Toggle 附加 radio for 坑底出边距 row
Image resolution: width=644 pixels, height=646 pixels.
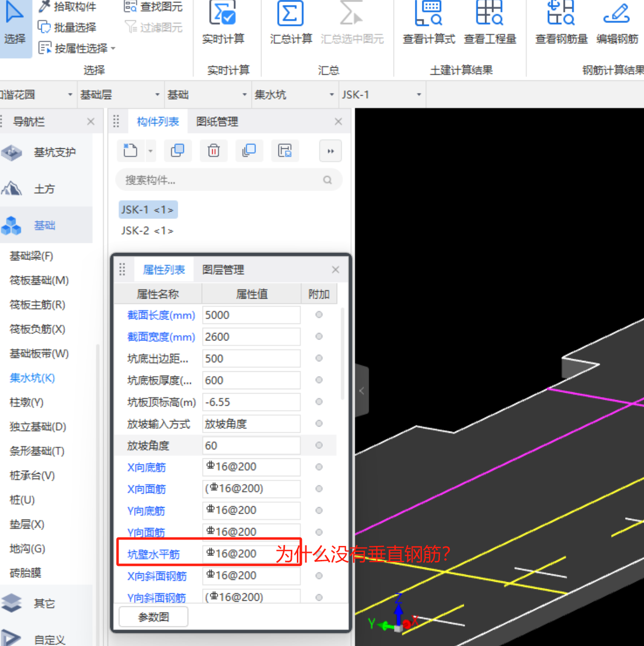[x=319, y=358]
